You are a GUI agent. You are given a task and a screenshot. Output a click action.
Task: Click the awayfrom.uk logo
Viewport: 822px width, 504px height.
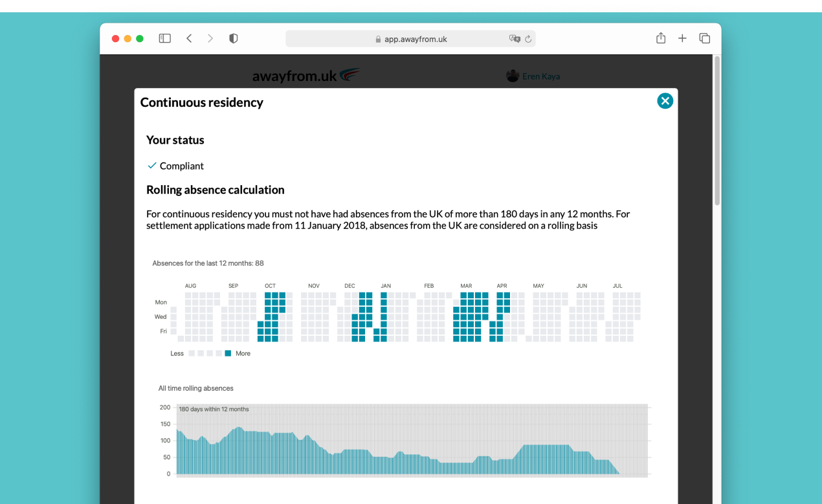306,76
